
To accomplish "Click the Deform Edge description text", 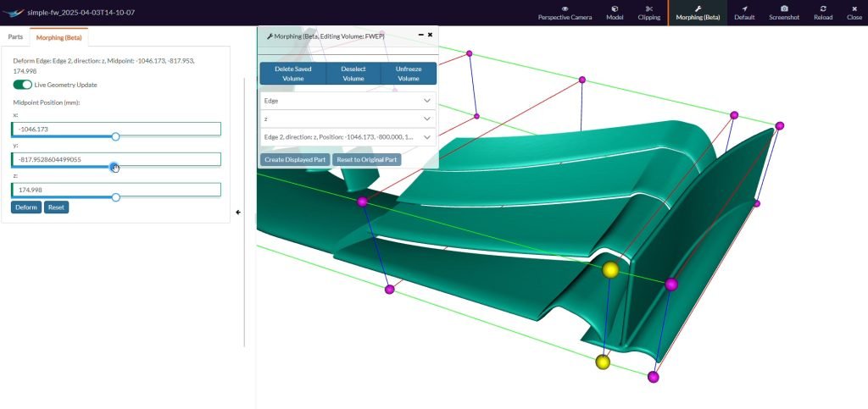I will pyautogui.click(x=103, y=66).
